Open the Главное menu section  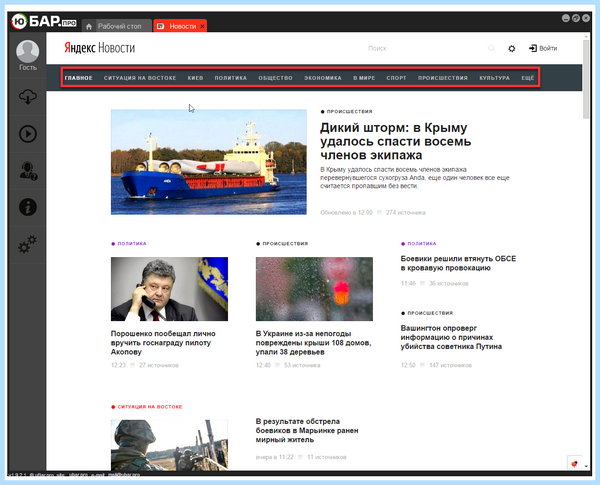(78, 78)
